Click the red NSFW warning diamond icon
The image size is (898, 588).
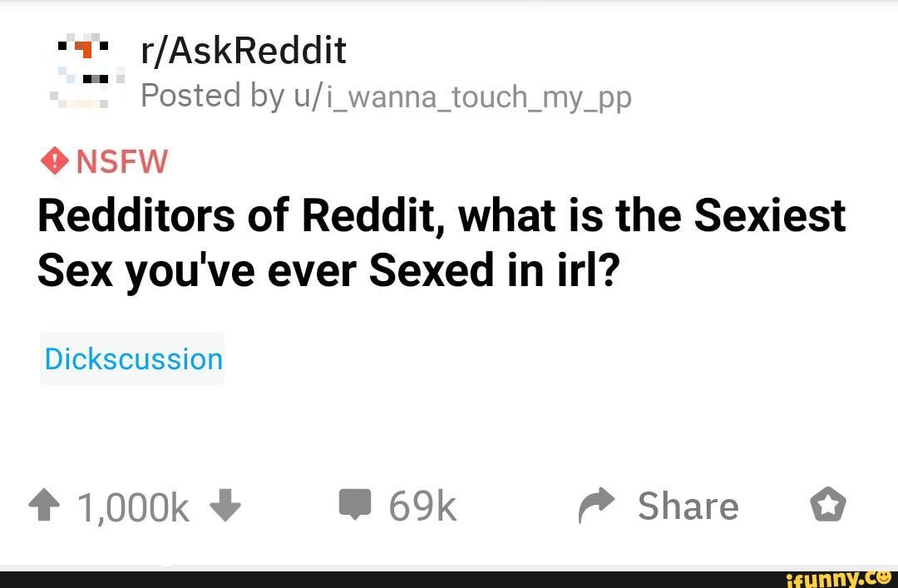point(54,160)
